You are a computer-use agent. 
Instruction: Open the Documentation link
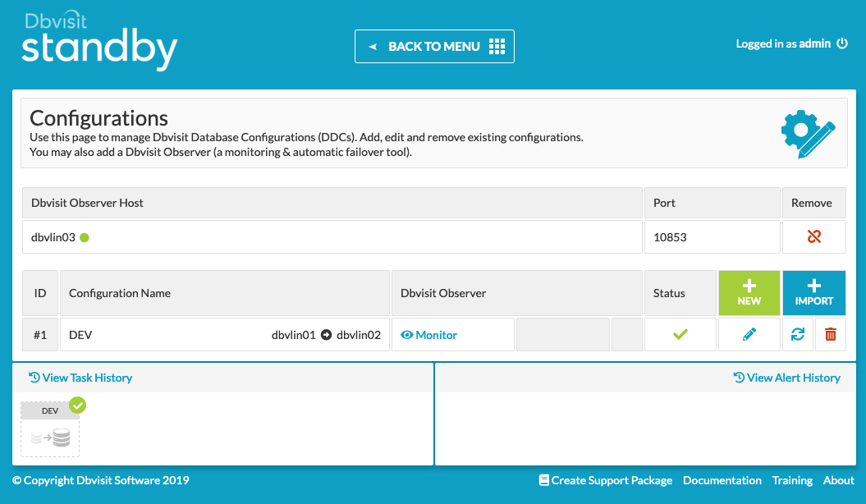[722, 480]
